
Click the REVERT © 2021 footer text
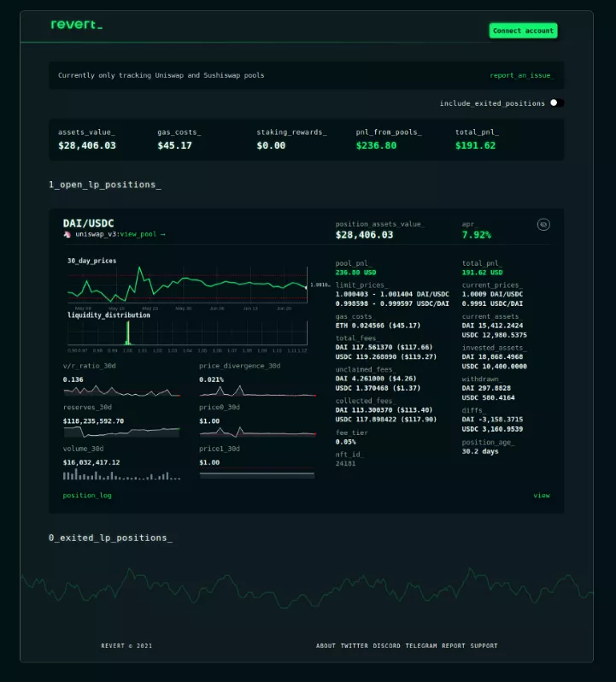(x=126, y=646)
